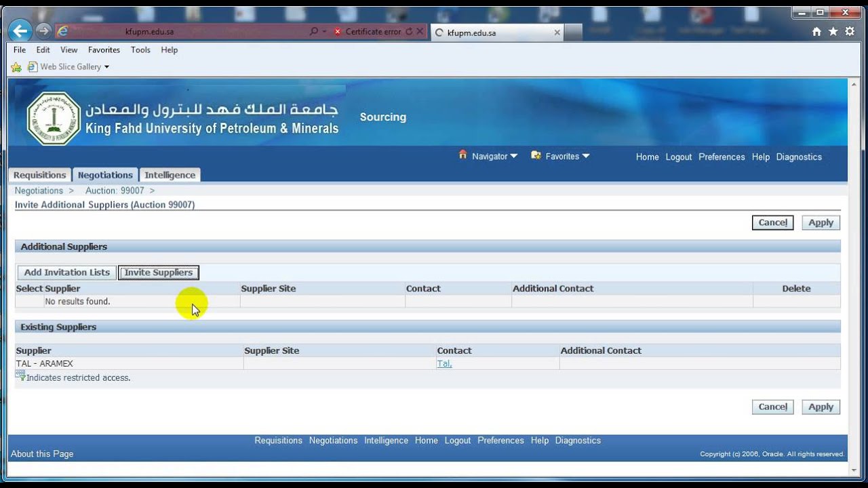Click the Invite Suppliers button

tap(159, 272)
